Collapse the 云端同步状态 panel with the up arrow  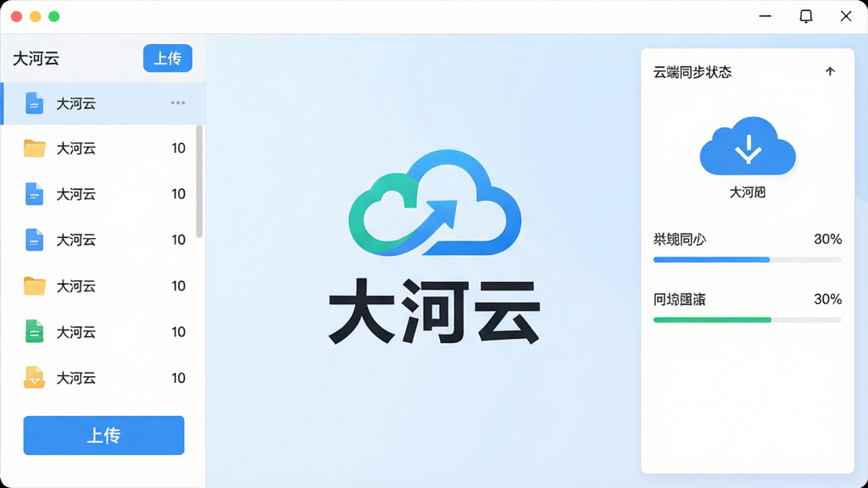pyautogui.click(x=830, y=71)
